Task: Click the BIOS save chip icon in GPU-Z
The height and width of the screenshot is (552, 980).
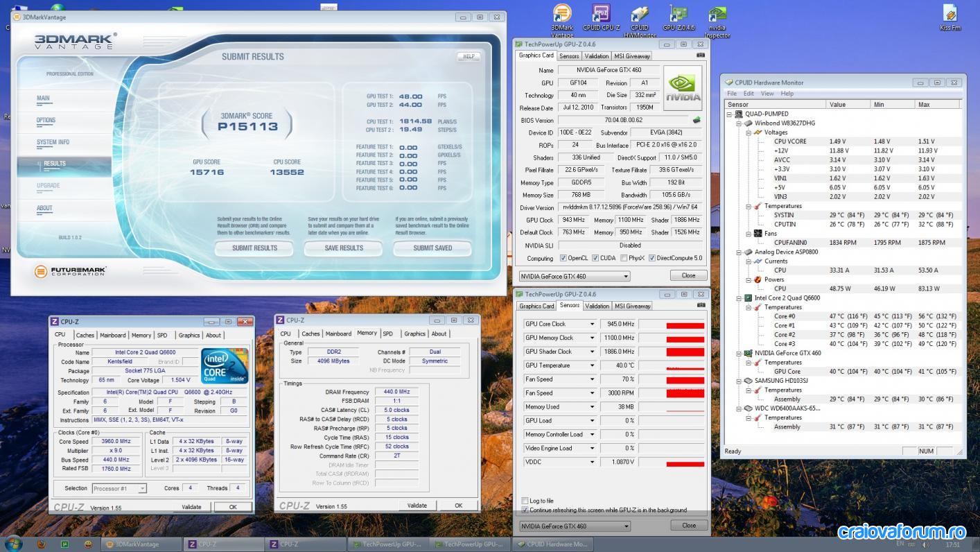Action: point(697,120)
